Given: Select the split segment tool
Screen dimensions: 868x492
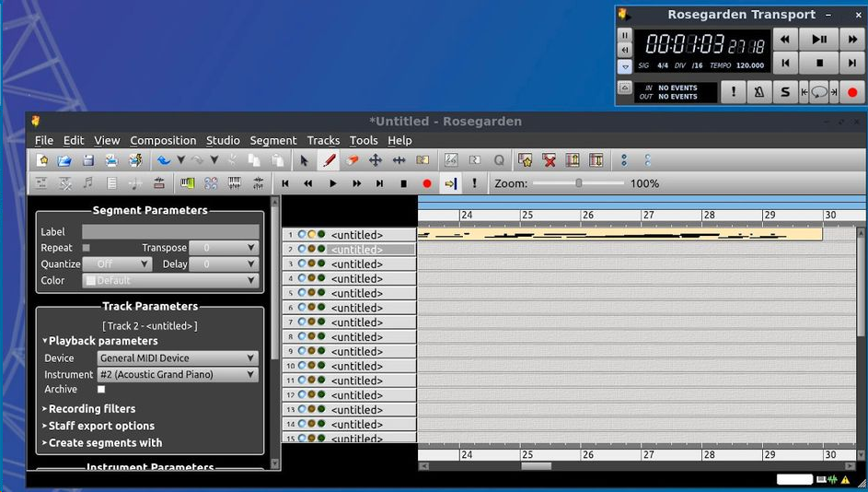Looking at the screenshot, I should [422, 160].
